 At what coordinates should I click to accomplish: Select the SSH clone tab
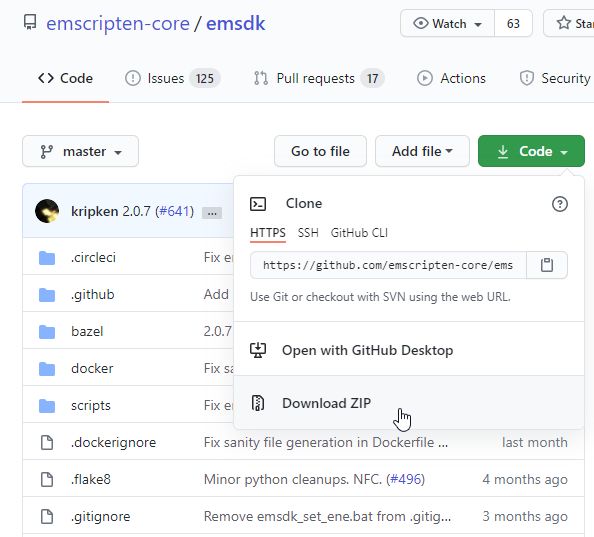(x=308, y=233)
